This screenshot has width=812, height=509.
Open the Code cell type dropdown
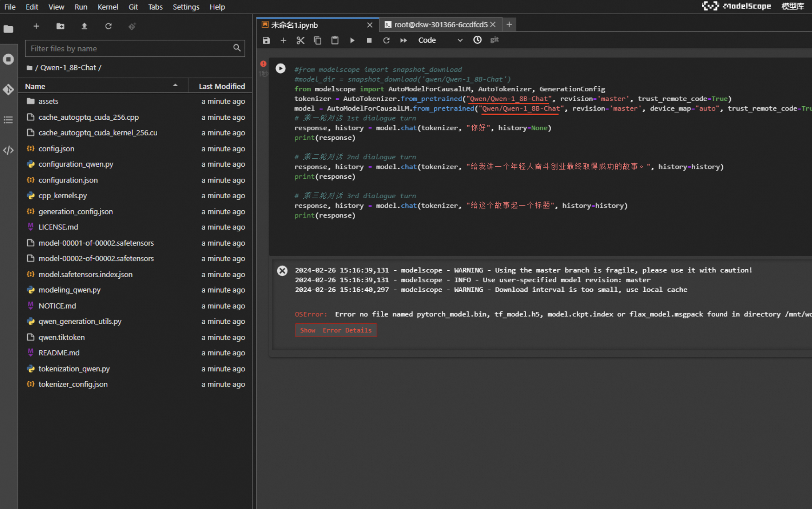[x=440, y=40]
